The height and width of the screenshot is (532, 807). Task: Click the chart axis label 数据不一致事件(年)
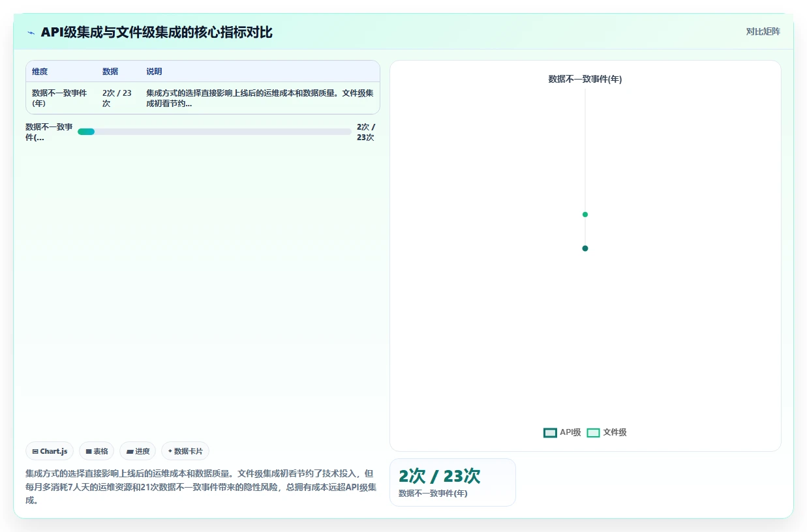click(x=585, y=79)
